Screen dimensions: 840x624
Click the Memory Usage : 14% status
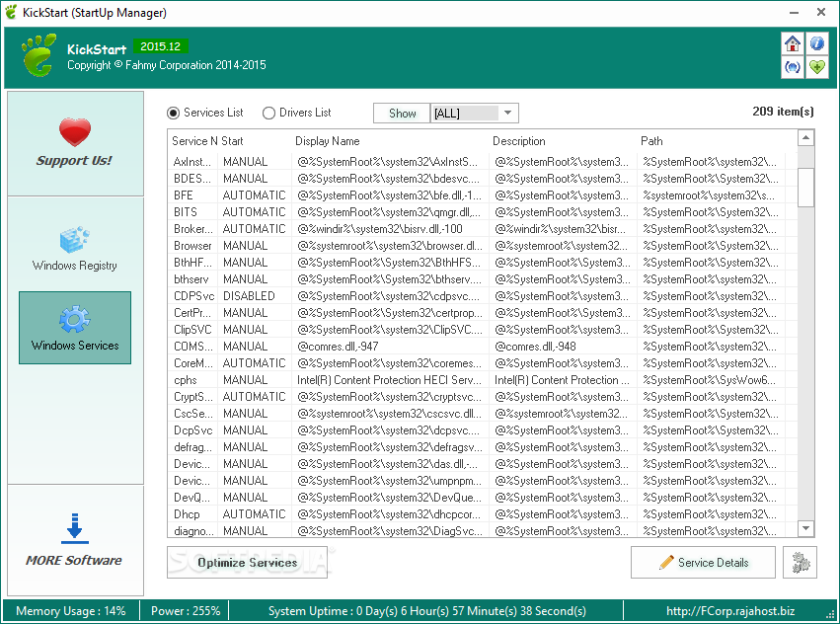point(71,611)
